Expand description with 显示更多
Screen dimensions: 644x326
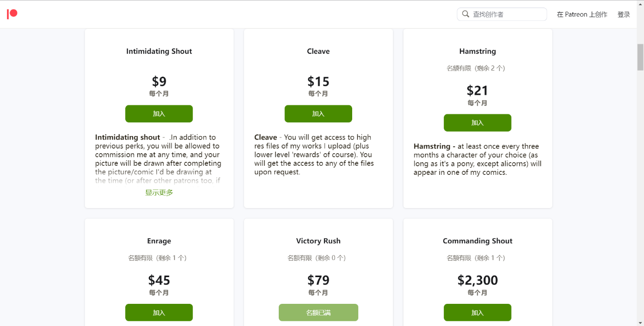click(x=159, y=192)
